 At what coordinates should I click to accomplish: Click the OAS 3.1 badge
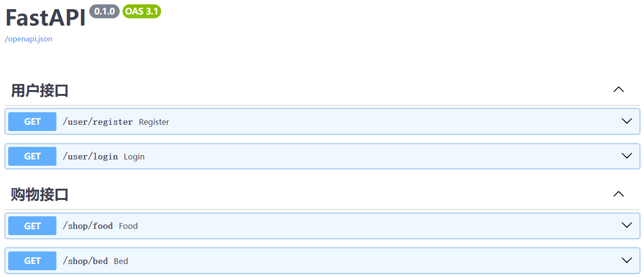pyautogui.click(x=142, y=11)
